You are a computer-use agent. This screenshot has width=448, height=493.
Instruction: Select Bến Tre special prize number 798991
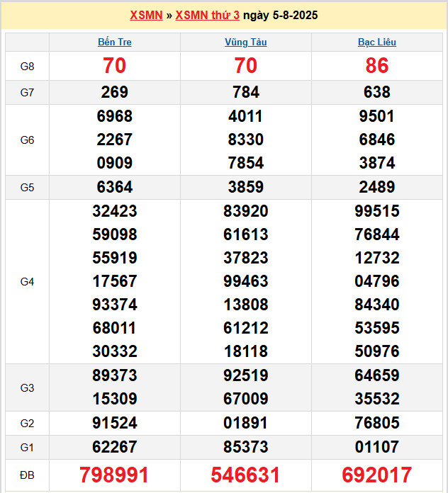(115, 475)
